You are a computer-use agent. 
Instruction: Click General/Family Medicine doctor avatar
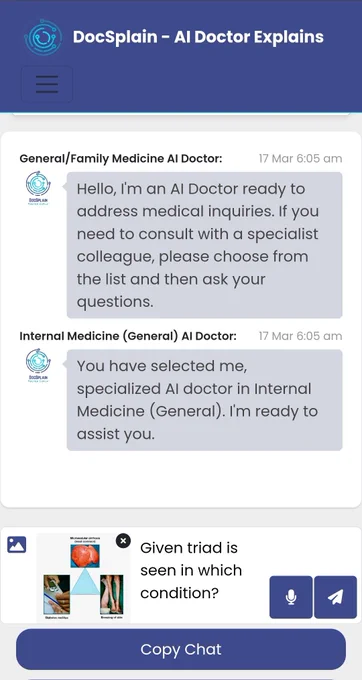pos(38,188)
